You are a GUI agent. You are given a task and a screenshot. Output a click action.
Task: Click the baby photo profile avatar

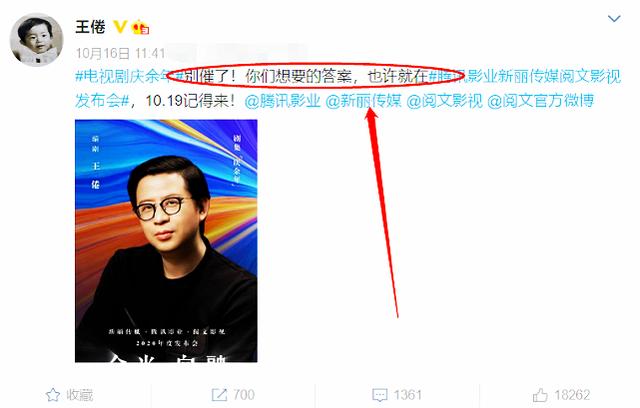tap(37, 40)
